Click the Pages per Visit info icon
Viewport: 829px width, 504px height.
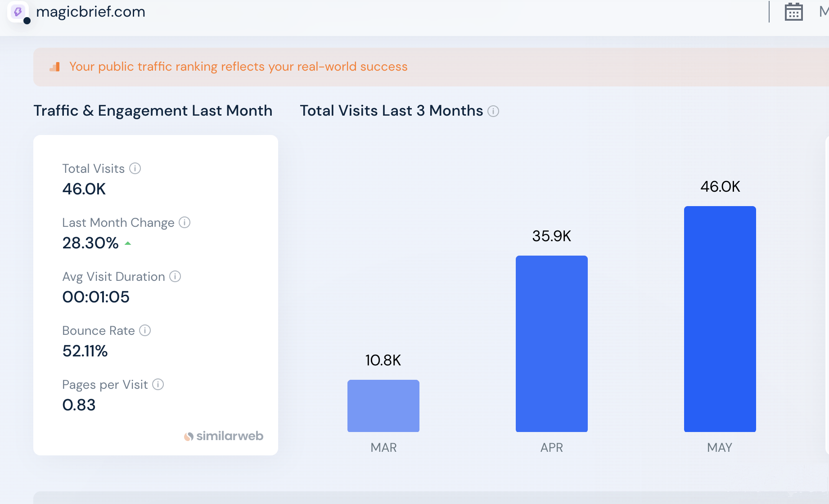tap(158, 384)
